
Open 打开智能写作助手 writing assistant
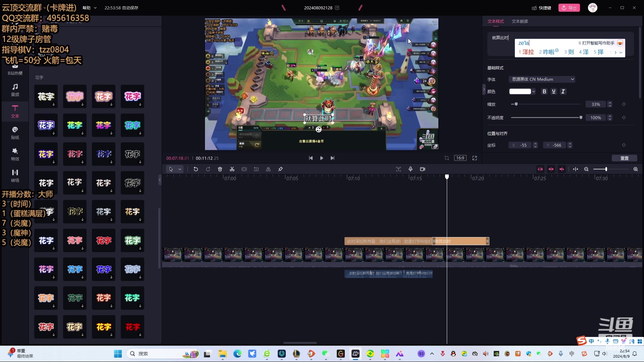(x=600, y=43)
